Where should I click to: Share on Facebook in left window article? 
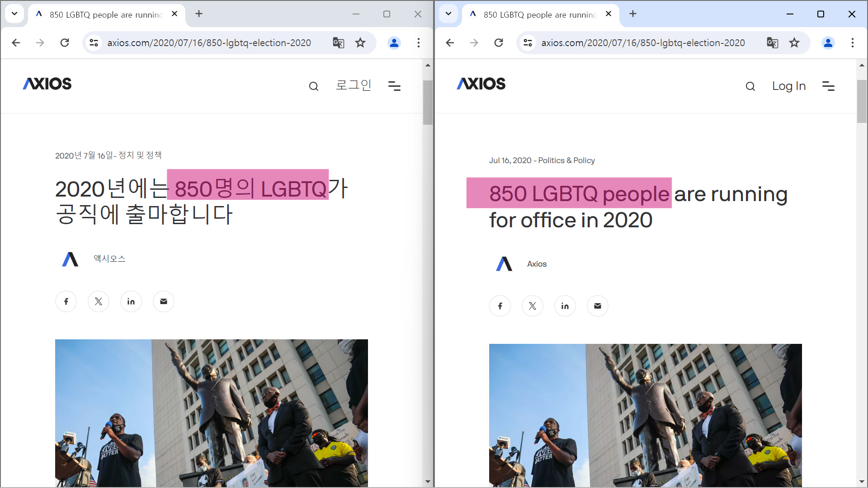click(66, 301)
